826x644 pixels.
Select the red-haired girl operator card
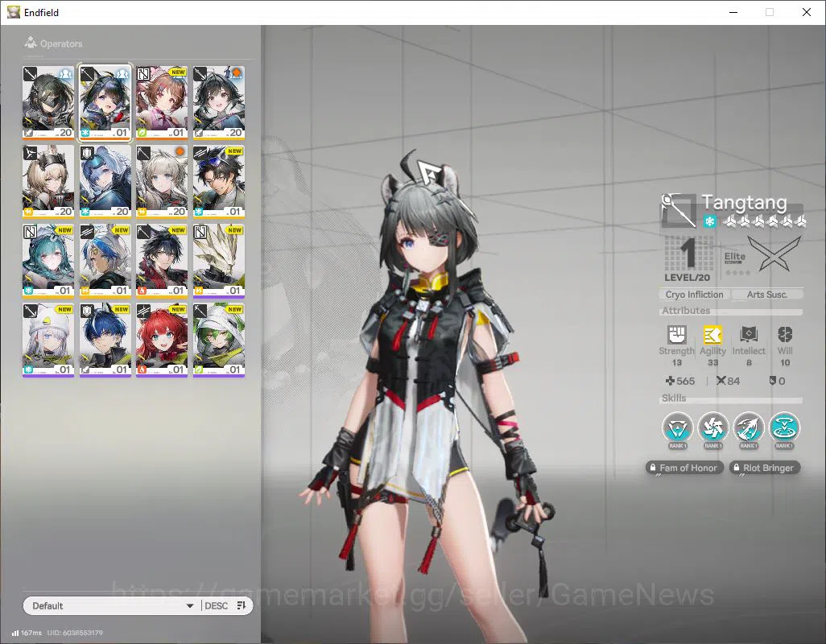click(x=162, y=340)
